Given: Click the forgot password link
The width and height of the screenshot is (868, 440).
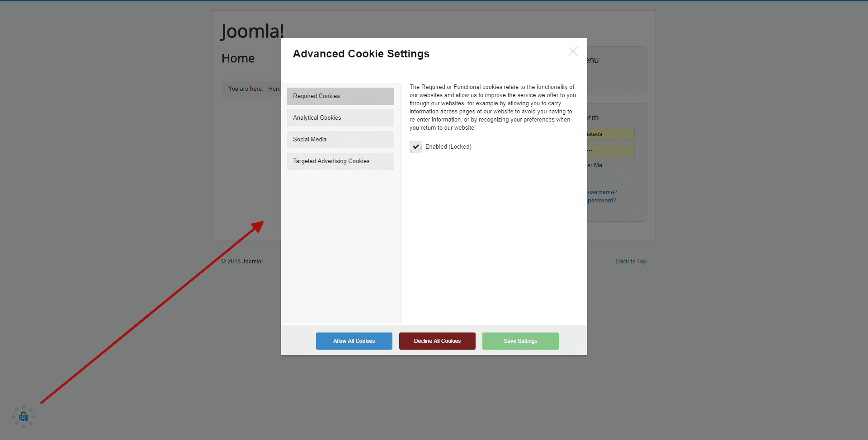Looking at the screenshot, I should (602, 201).
